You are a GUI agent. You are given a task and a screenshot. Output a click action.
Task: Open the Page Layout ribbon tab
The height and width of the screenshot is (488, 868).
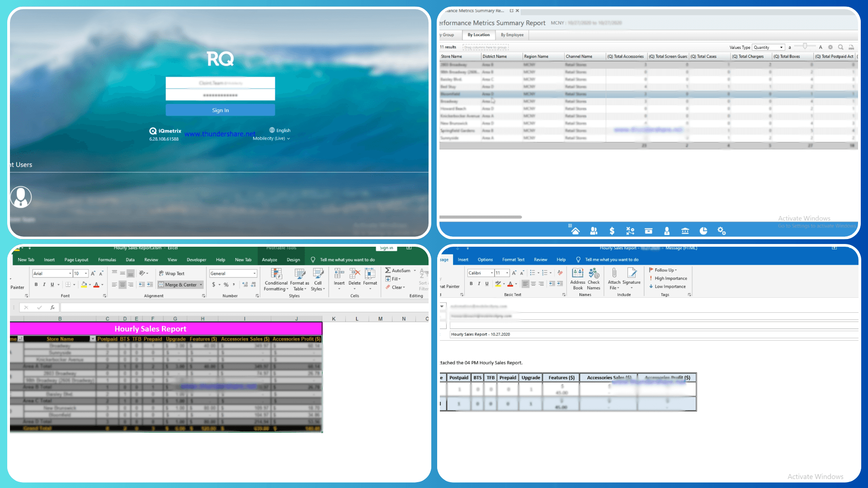pyautogui.click(x=76, y=260)
